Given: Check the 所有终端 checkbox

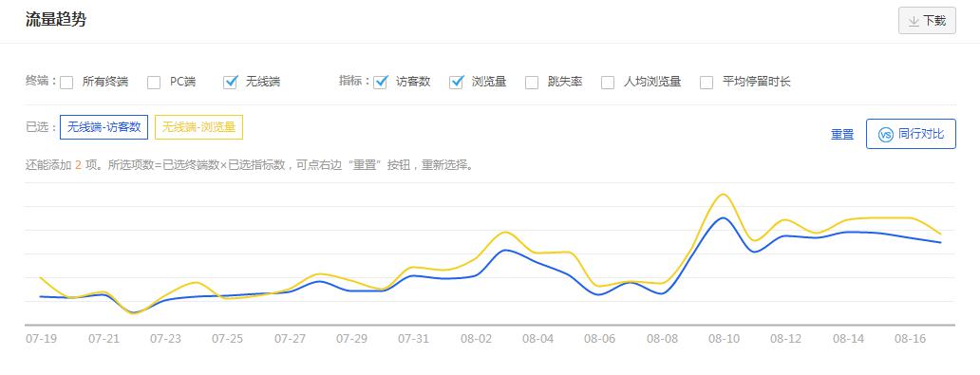Looking at the screenshot, I should 66,83.
